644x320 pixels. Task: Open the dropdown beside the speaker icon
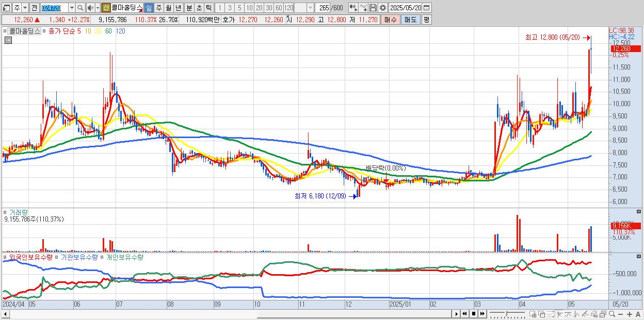pyautogui.click(x=98, y=8)
